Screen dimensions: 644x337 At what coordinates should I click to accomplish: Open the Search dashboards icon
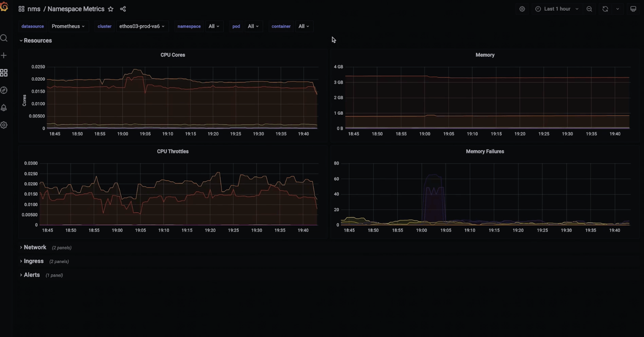(x=4, y=38)
